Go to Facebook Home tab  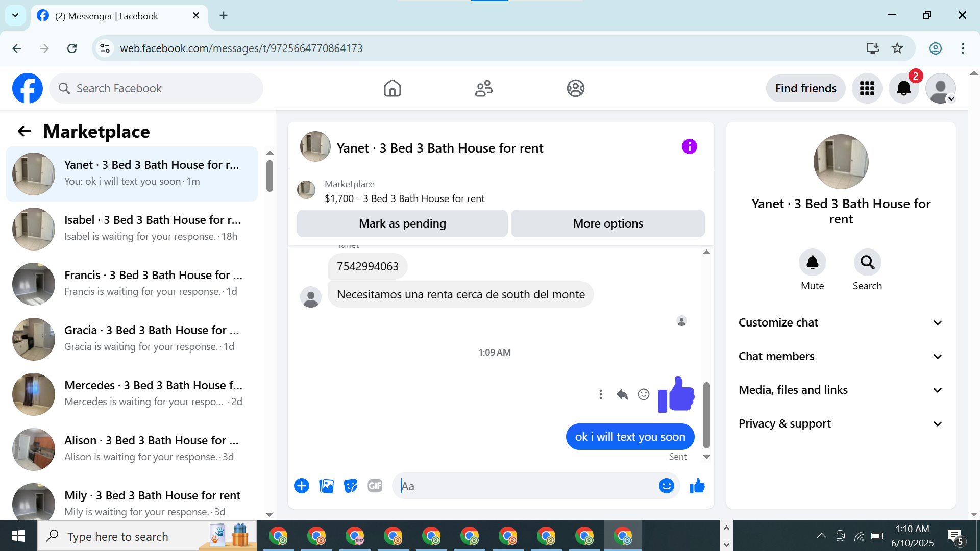tap(392, 88)
